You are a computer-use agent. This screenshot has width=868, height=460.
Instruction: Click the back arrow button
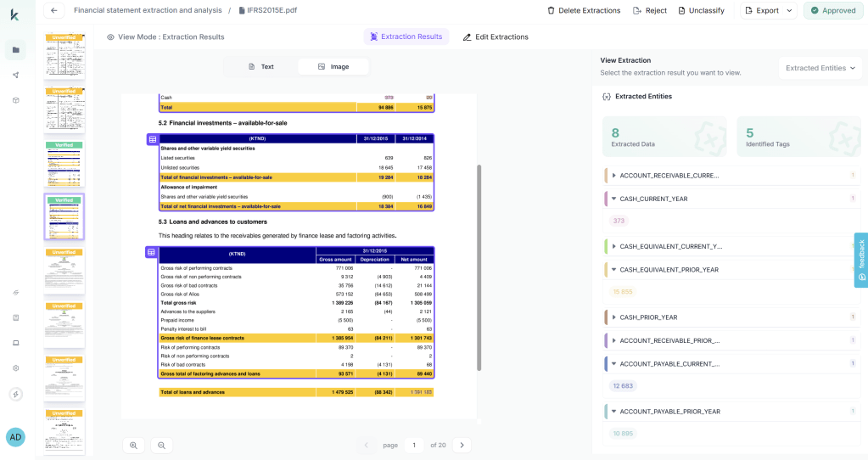tap(54, 10)
